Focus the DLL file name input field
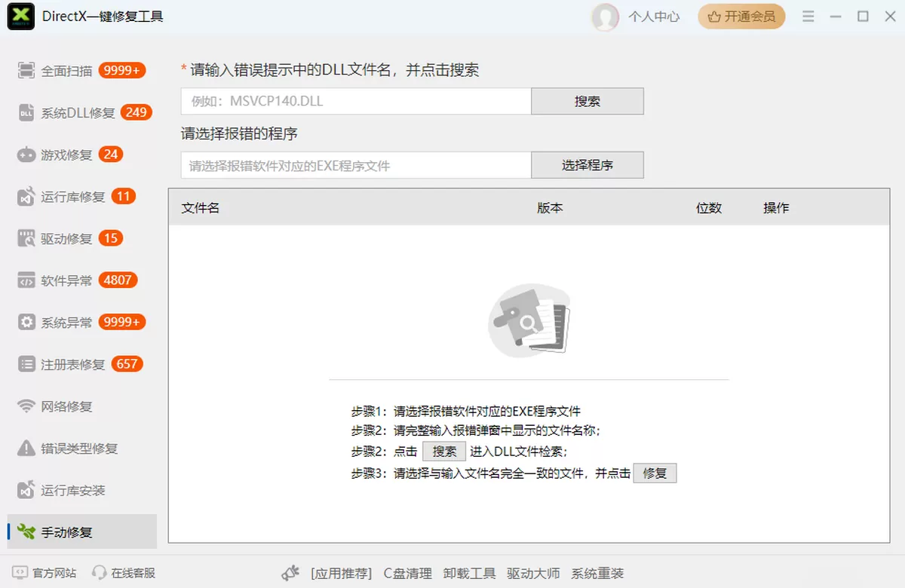 click(x=356, y=101)
